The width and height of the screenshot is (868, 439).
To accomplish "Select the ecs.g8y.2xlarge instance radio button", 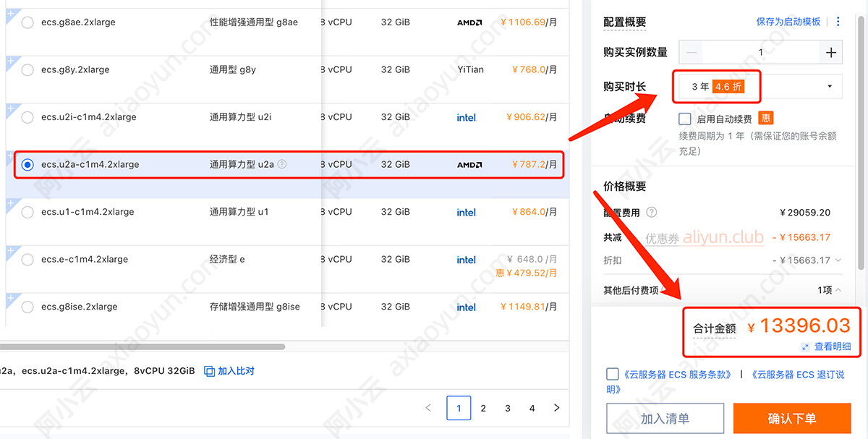I will point(27,70).
